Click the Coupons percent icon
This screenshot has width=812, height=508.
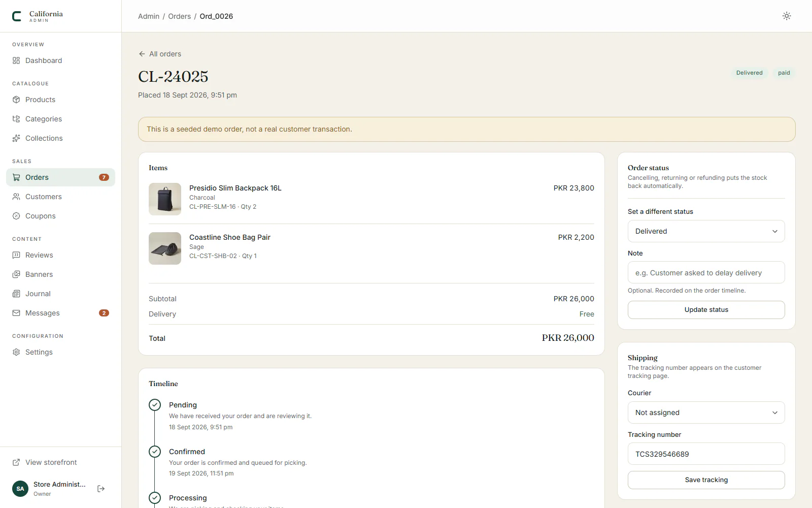coord(16,216)
